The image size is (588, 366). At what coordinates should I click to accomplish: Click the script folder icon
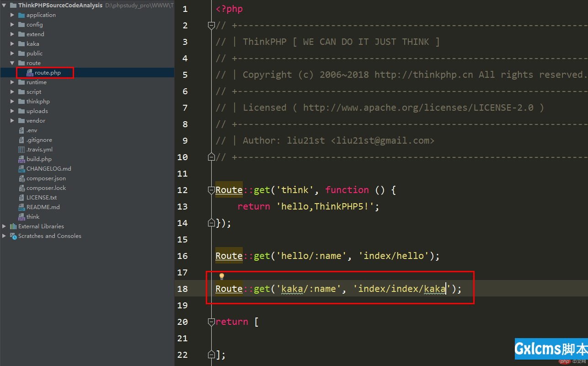21,92
